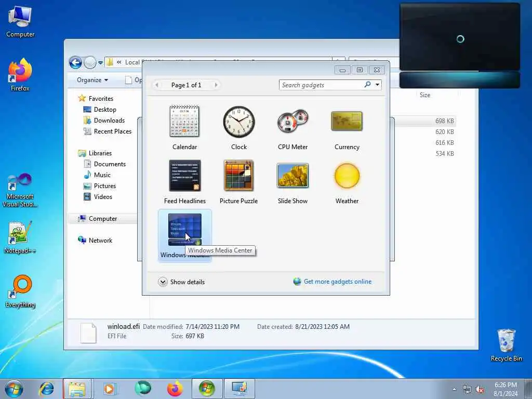Image resolution: width=532 pixels, height=399 pixels.
Task: Expand Show details chevron
Action: (163, 282)
